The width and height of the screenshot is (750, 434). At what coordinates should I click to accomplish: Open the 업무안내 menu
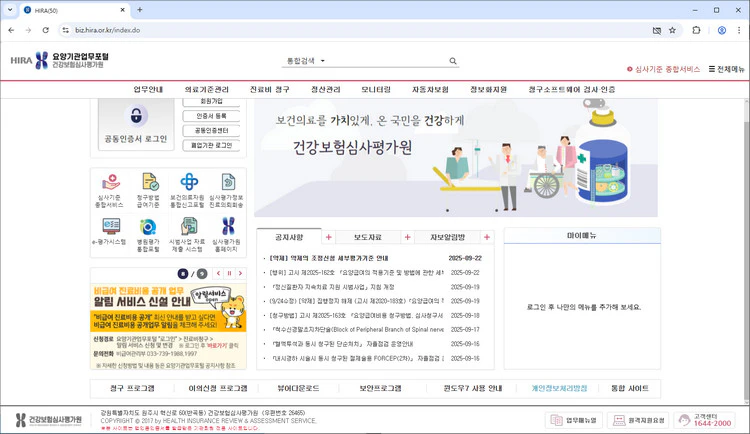tap(148, 89)
